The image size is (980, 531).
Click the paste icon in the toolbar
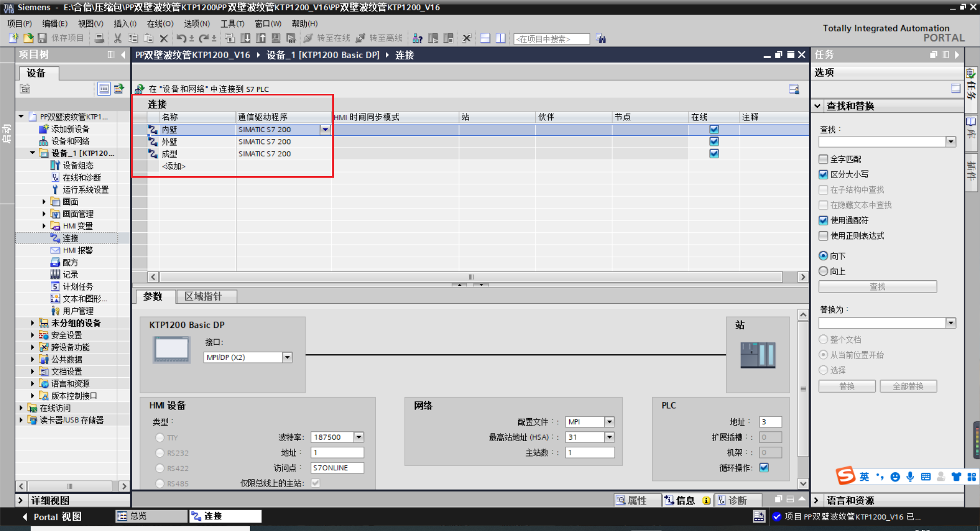pyautogui.click(x=149, y=38)
